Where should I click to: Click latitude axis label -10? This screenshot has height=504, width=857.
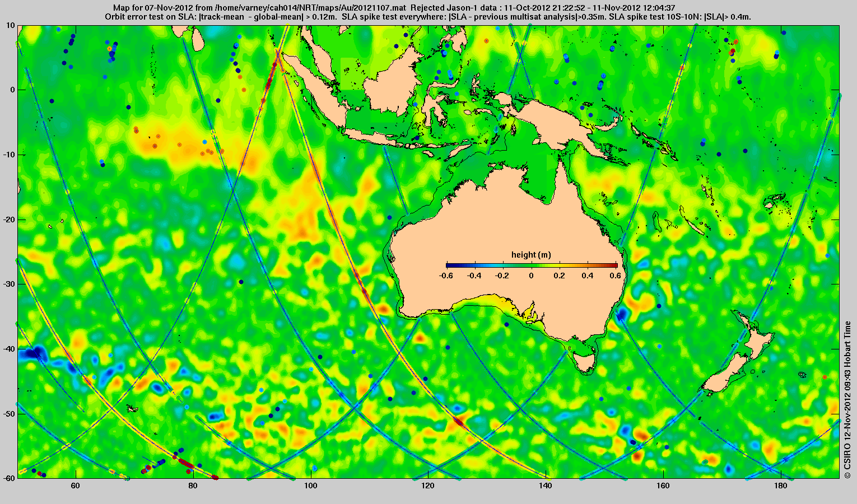point(8,155)
